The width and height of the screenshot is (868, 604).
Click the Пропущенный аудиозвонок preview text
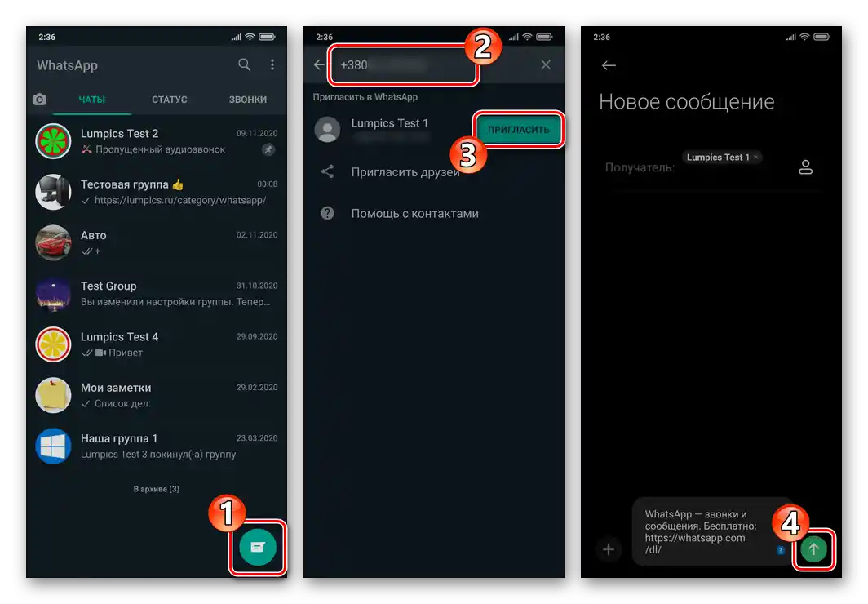tap(160, 149)
